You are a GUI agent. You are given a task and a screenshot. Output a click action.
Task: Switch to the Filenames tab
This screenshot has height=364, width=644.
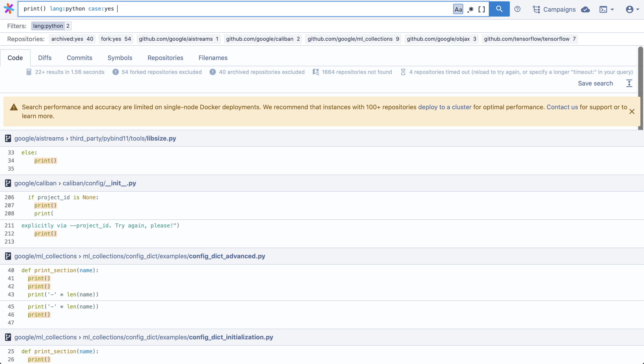tap(213, 58)
